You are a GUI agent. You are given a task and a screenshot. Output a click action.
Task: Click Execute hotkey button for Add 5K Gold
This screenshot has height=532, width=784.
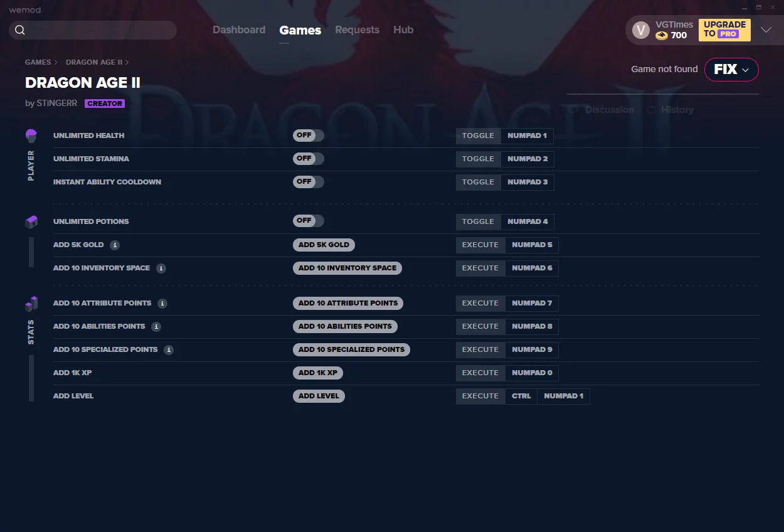click(480, 245)
